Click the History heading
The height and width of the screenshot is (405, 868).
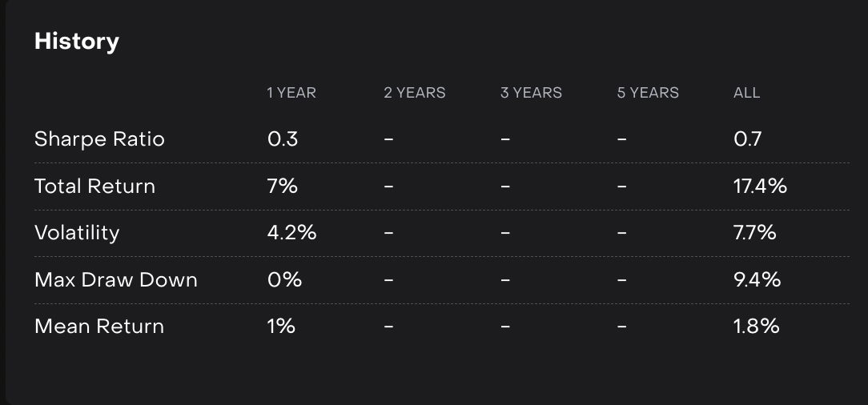pyautogui.click(x=77, y=42)
